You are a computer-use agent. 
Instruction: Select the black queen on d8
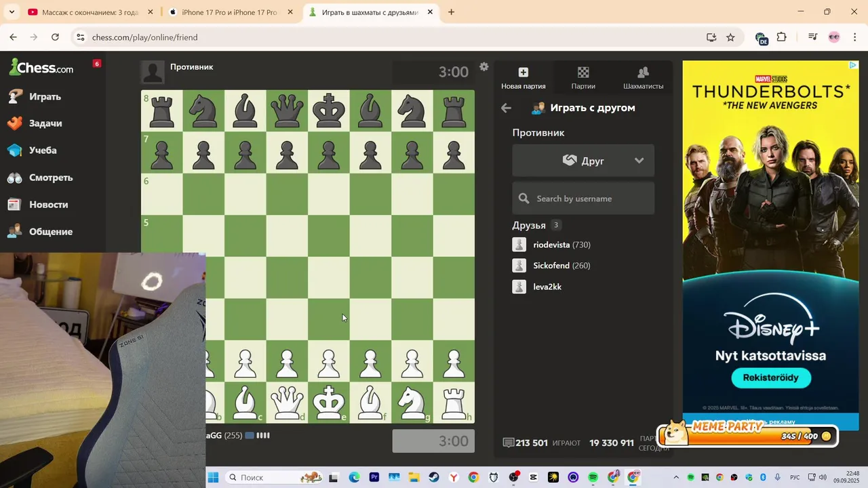[x=287, y=110]
